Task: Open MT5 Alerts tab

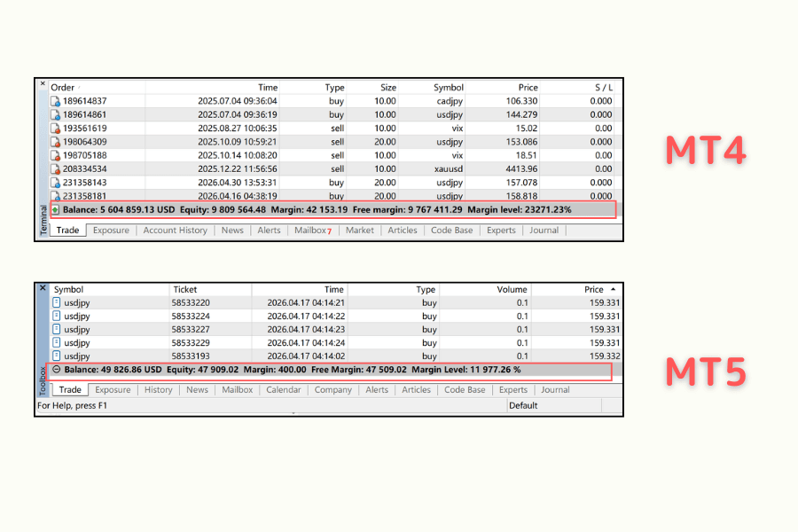Action: point(377,389)
